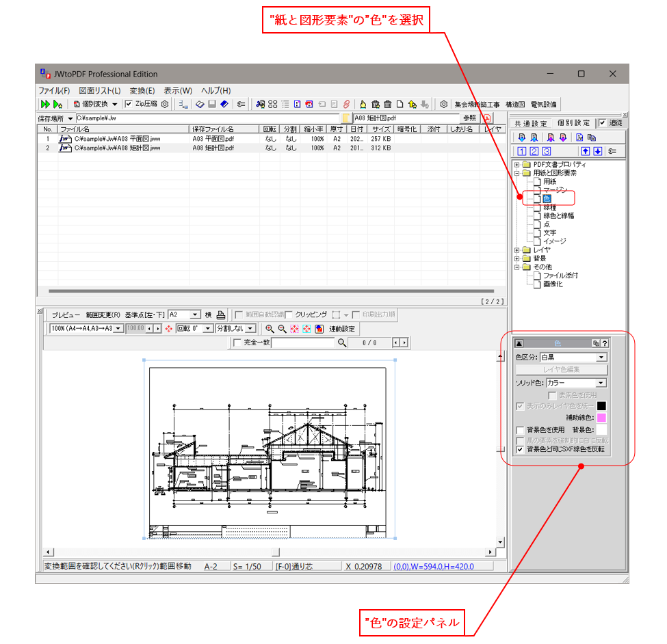Toggle the 追従 checkbox
This screenshot has width=667, height=644.
pos(602,123)
